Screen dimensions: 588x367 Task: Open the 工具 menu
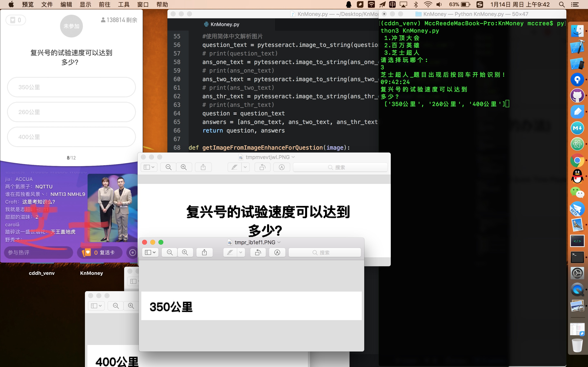click(124, 4)
